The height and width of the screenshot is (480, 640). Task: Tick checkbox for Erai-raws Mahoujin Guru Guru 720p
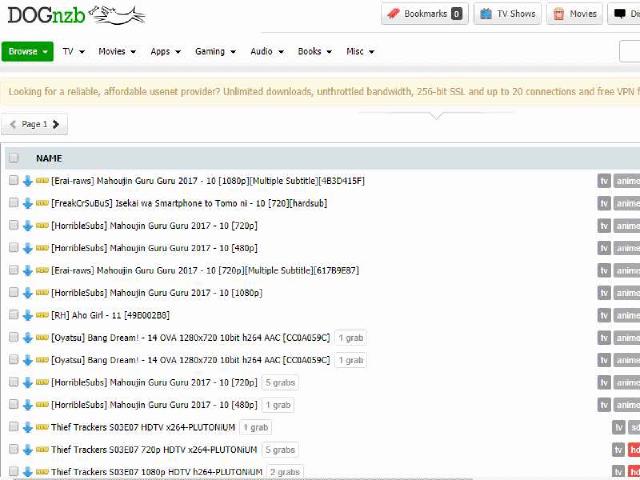point(13,270)
